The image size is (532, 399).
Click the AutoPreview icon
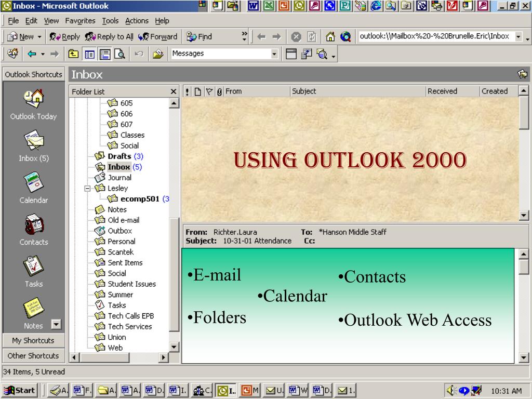coord(322,54)
